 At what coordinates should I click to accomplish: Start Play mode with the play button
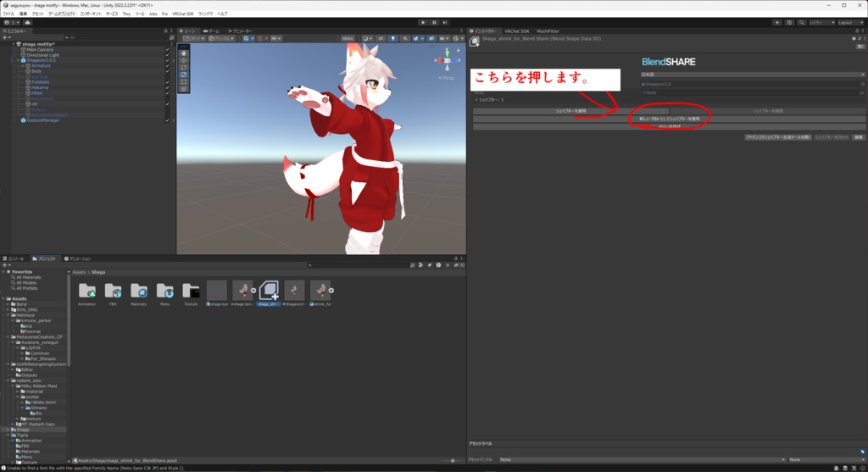[423, 23]
